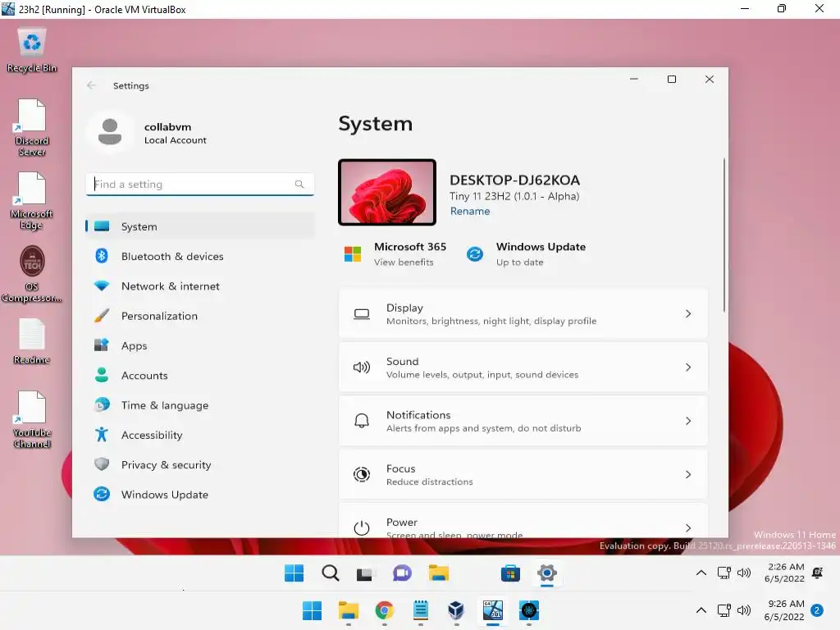Click the Find a setting search box
This screenshot has height=630, width=840.
point(200,185)
